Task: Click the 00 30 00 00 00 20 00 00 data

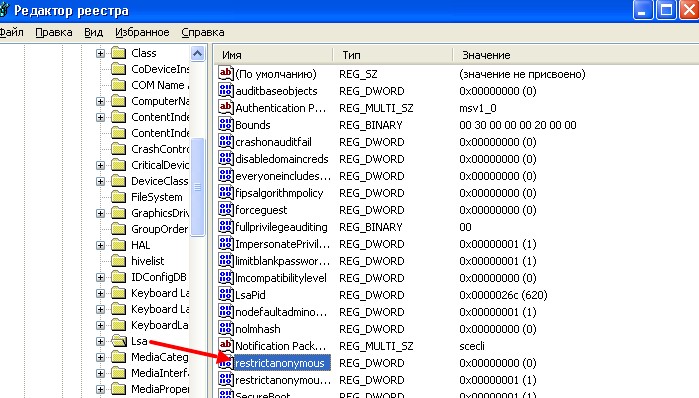Action: [518, 125]
